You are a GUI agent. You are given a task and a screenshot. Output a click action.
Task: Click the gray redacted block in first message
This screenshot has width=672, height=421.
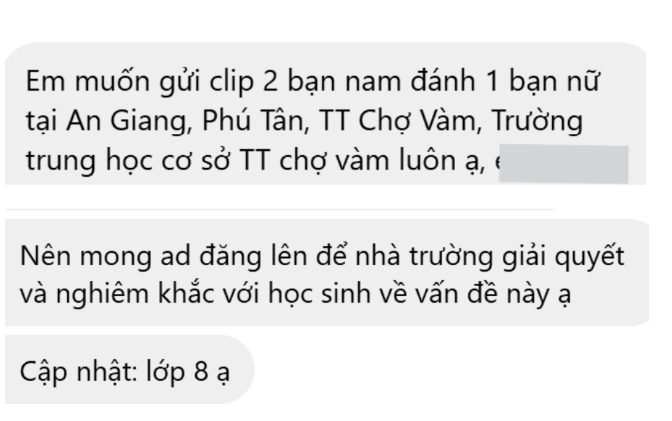pyautogui.click(x=564, y=164)
